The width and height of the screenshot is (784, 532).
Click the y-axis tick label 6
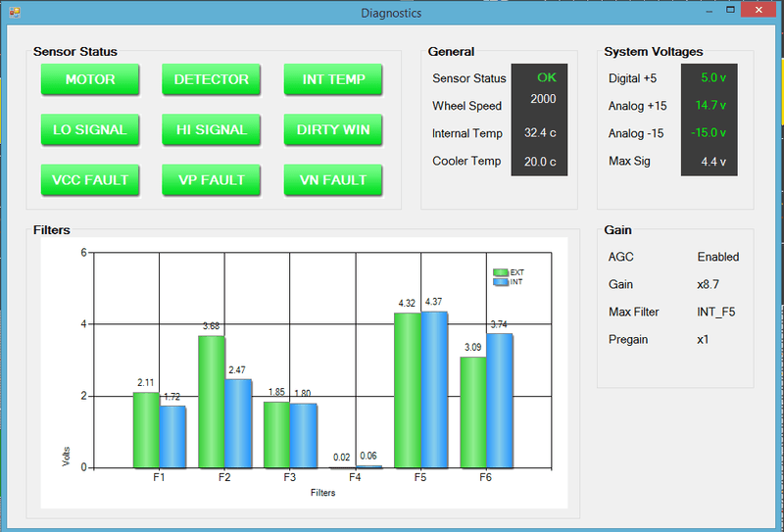click(83, 253)
